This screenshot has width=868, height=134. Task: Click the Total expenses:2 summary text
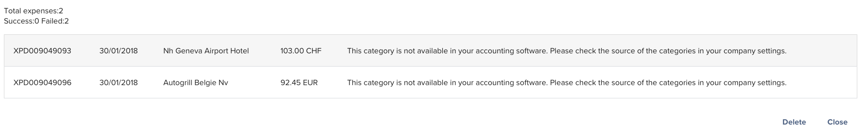point(33,11)
